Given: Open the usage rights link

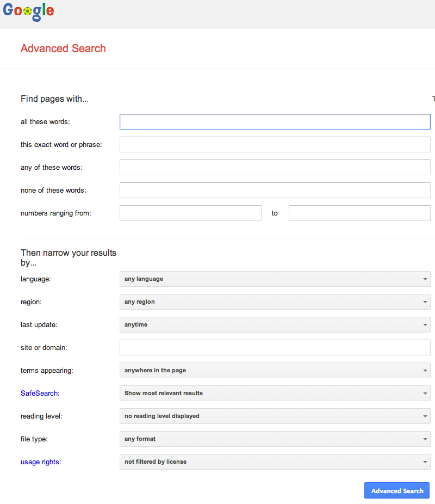Looking at the screenshot, I should click(x=40, y=462).
